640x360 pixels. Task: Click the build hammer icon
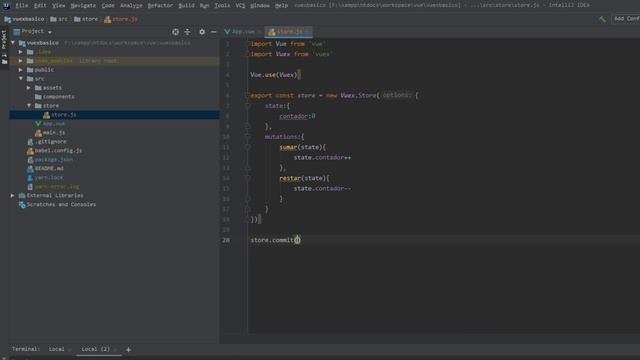coord(602,19)
